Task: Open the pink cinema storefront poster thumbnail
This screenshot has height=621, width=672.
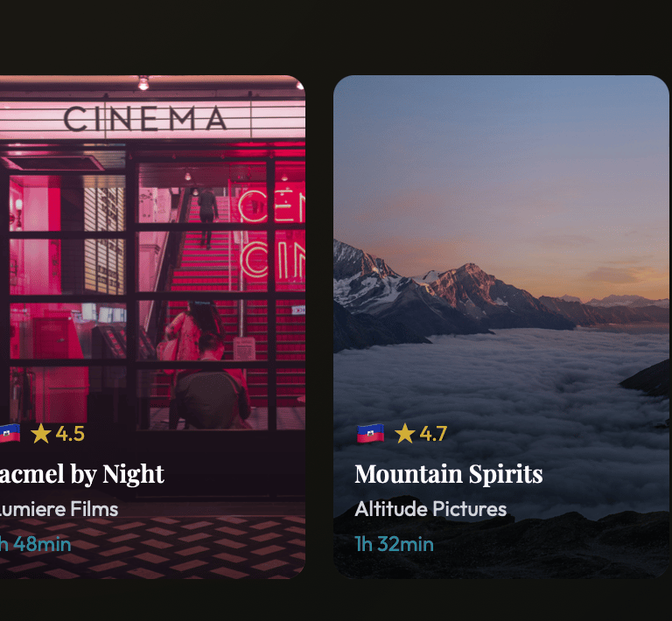Action: click(x=152, y=327)
